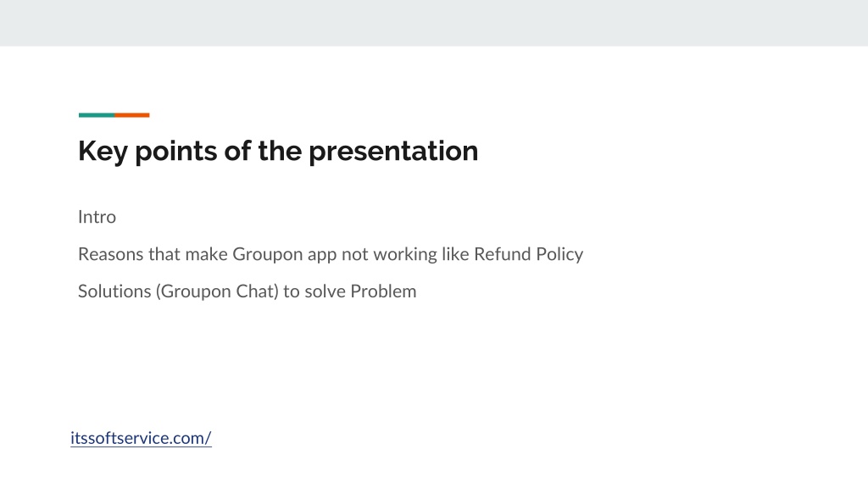868x488 pixels.
Task: Click the gray header band at top
Action: coord(434,23)
